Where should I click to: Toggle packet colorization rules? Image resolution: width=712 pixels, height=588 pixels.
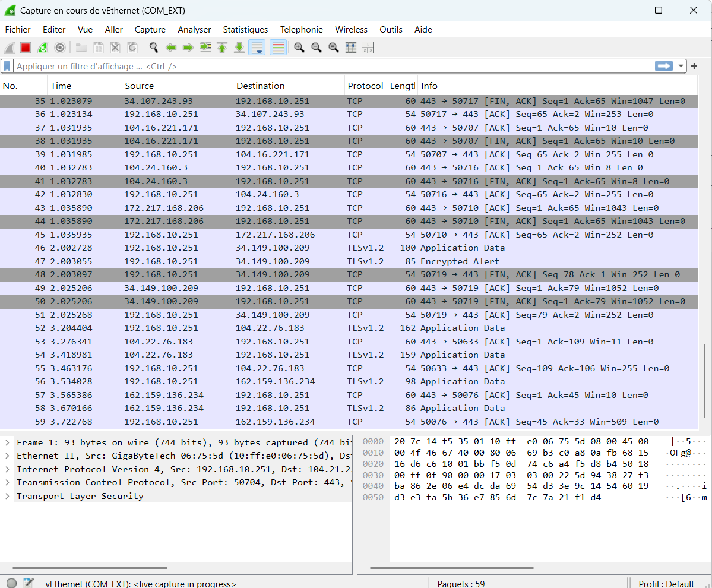278,48
